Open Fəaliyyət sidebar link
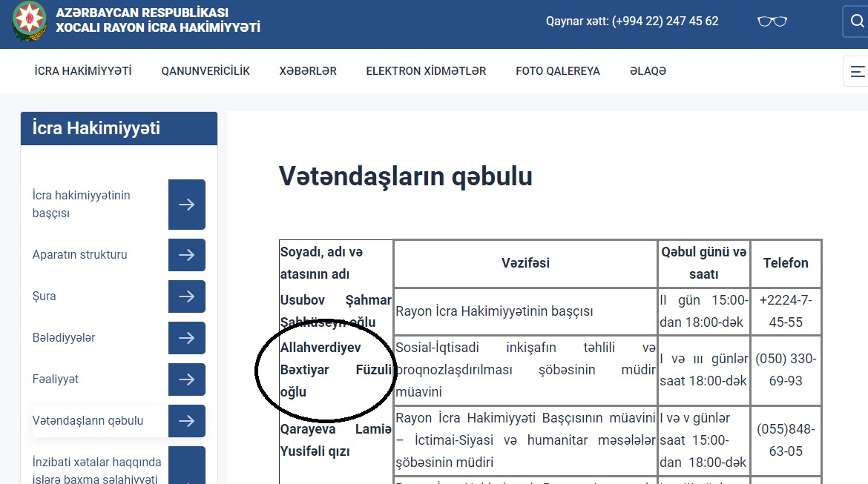The height and width of the screenshot is (484, 868). [56, 379]
